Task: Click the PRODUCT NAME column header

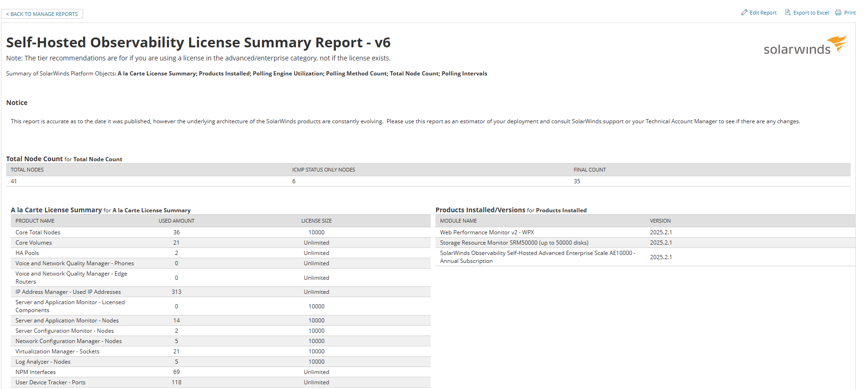Action: coord(35,221)
